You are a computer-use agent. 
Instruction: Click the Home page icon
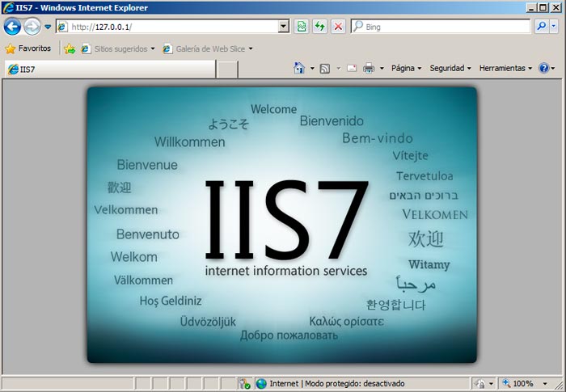299,69
